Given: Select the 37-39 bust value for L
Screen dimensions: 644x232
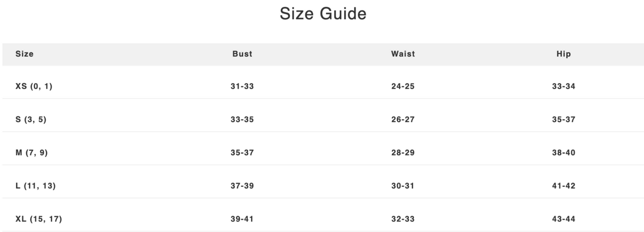Looking at the screenshot, I should click(x=242, y=186).
